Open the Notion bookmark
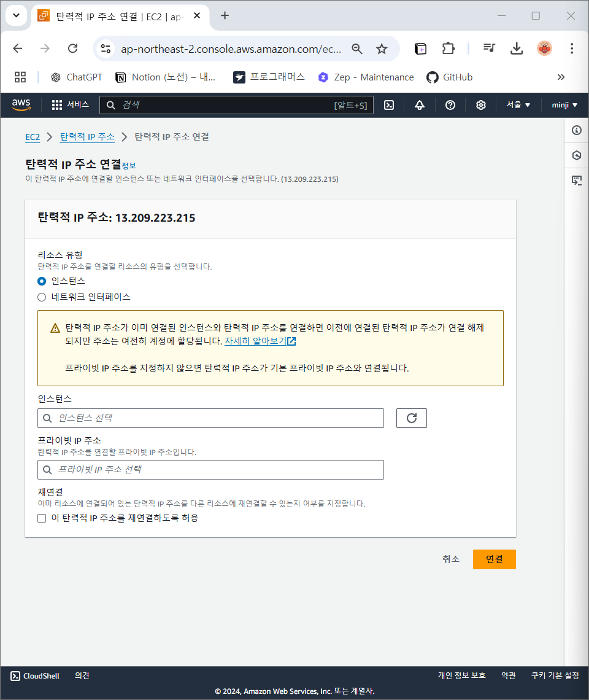 166,77
